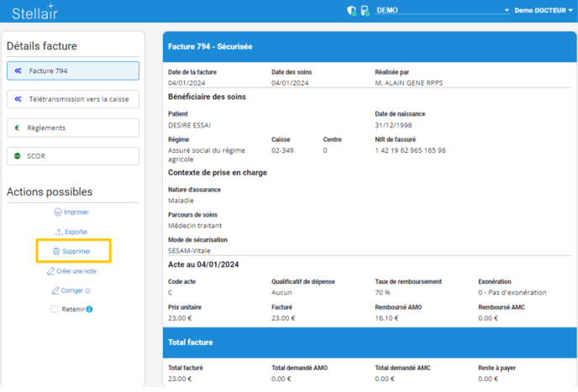578x392 pixels.
Task: Click the pencil icon beside Créer une note
Action: click(x=50, y=271)
